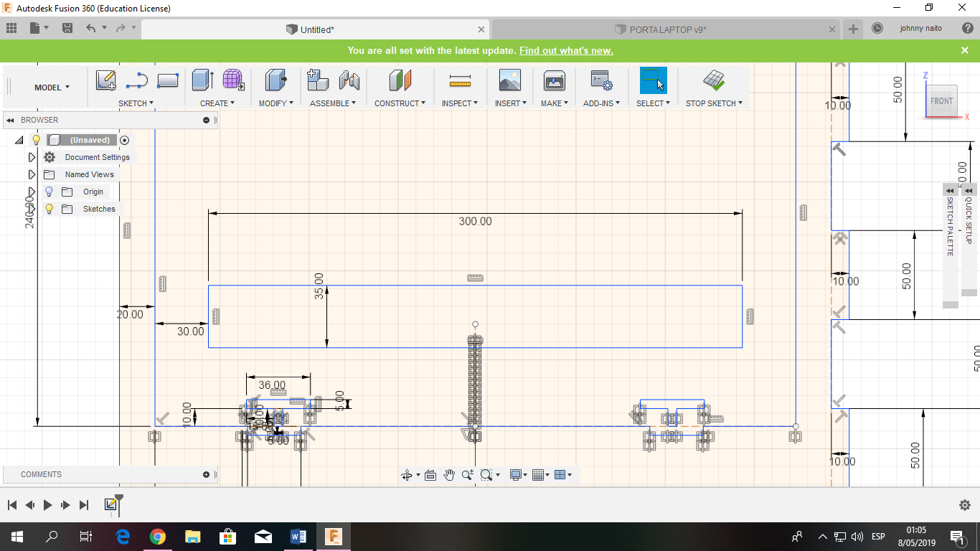The width and height of the screenshot is (980, 551).
Task: Toggle the Sketches folder light bulb
Action: pos(49,209)
